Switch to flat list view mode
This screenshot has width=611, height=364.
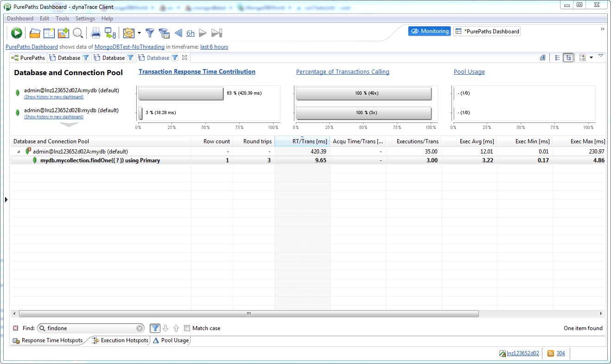pyautogui.click(x=557, y=57)
